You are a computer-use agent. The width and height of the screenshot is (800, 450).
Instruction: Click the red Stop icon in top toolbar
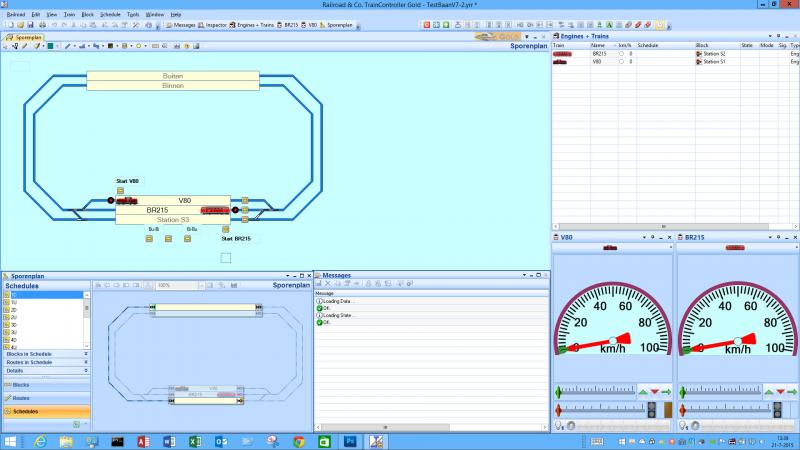click(427, 25)
